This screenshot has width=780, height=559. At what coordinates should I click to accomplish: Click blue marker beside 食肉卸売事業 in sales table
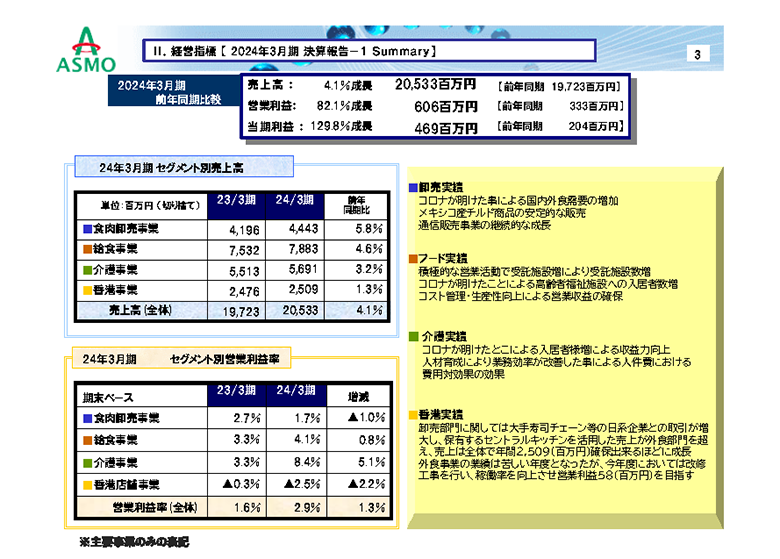click(88, 229)
